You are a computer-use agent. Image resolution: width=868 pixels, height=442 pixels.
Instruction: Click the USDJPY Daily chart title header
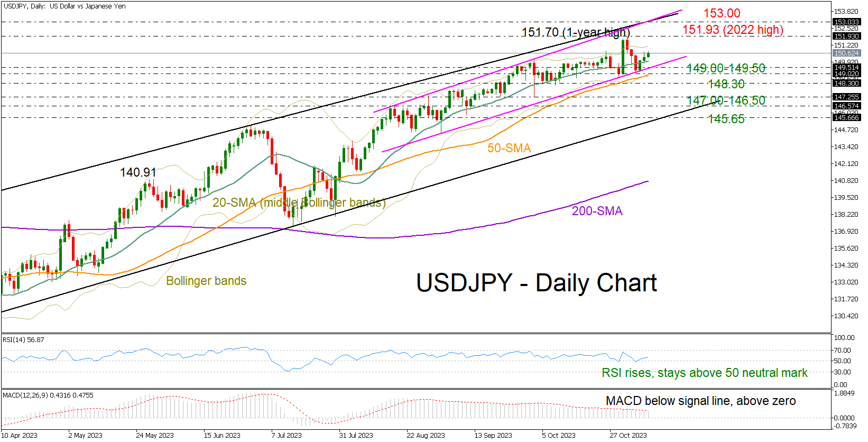pos(64,6)
